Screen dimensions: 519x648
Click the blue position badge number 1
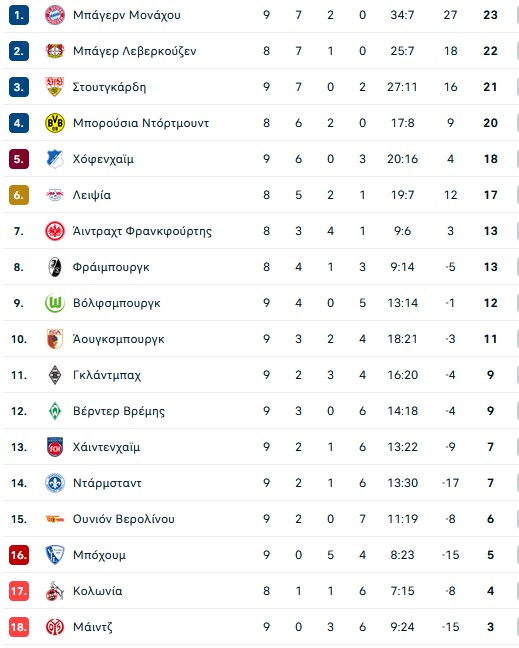pos(19,15)
